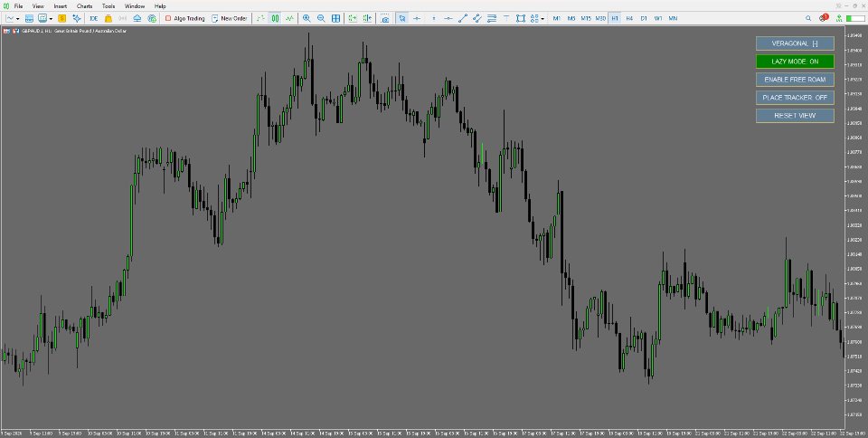Click the New Order button
The width and height of the screenshot is (868, 438).
coord(229,18)
